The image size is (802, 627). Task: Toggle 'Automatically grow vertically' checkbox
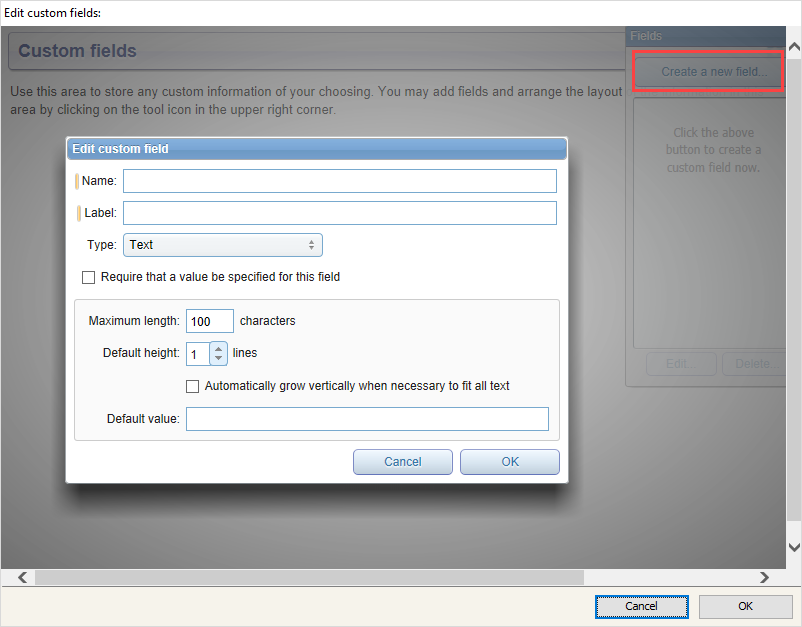click(x=194, y=386)
